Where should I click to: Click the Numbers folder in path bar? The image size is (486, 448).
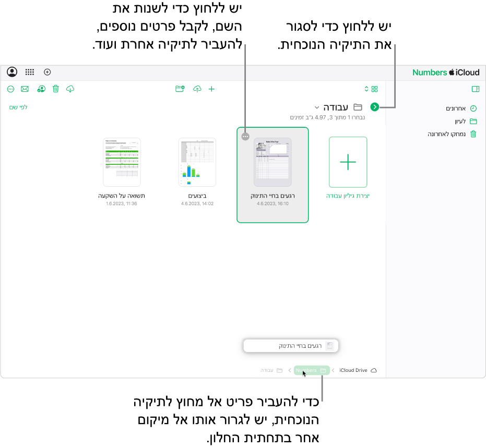[311, 370]
